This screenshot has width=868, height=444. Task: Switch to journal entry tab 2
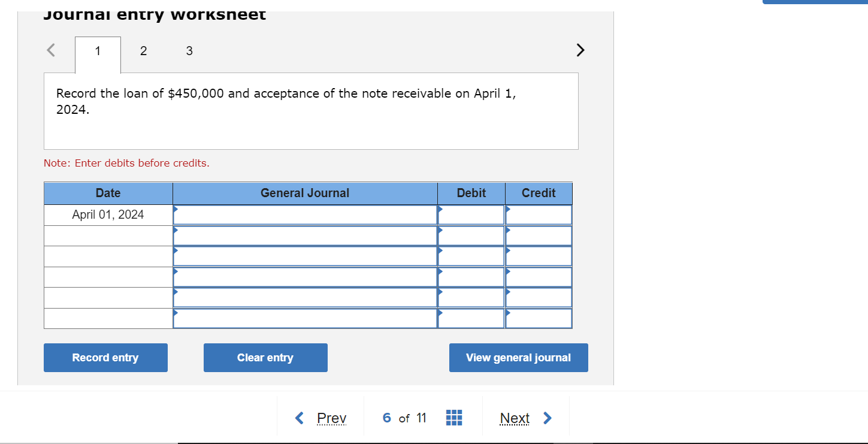(143, 51)
